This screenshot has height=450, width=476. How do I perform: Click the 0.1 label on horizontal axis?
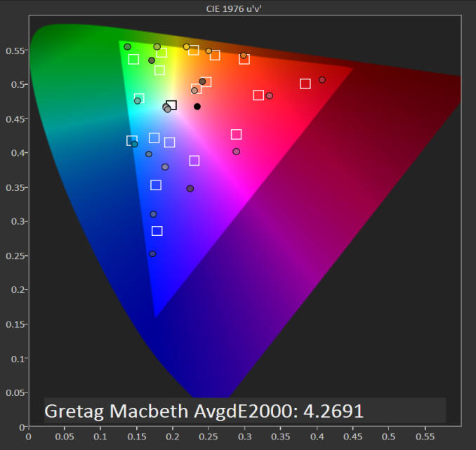(100, 437)
